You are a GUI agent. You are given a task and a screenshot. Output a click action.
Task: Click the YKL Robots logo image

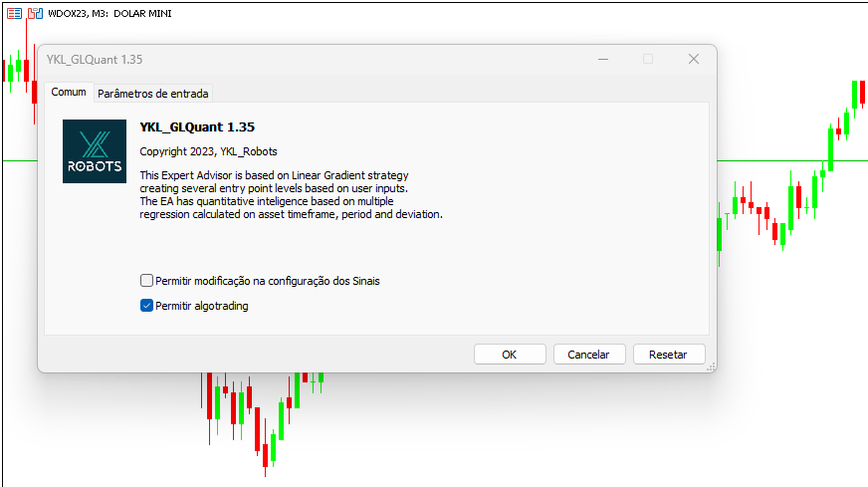point(95,151)
